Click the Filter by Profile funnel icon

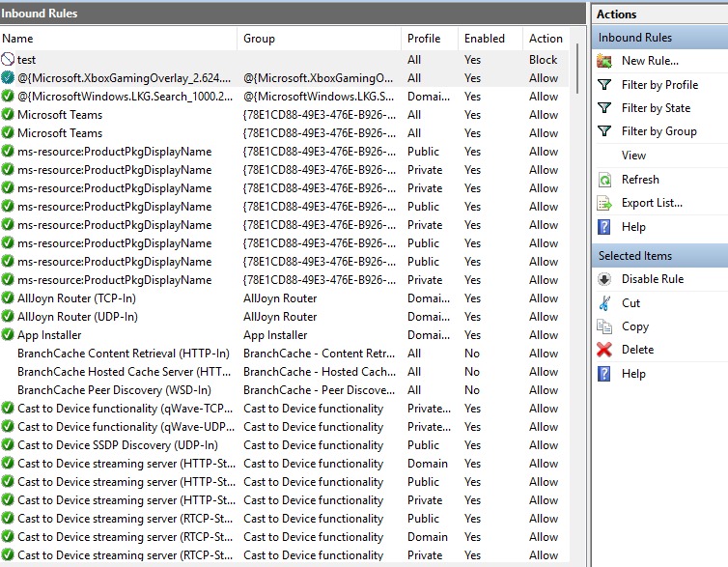coord(604,84)
